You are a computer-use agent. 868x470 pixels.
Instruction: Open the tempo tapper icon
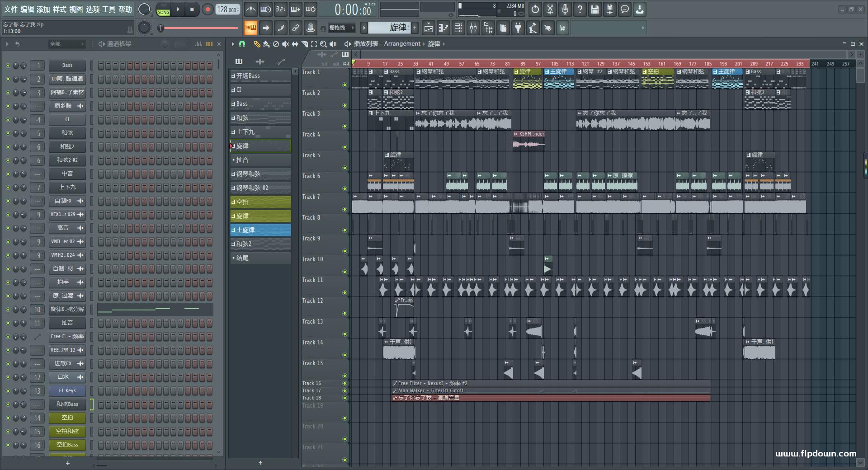pos(533,28)
